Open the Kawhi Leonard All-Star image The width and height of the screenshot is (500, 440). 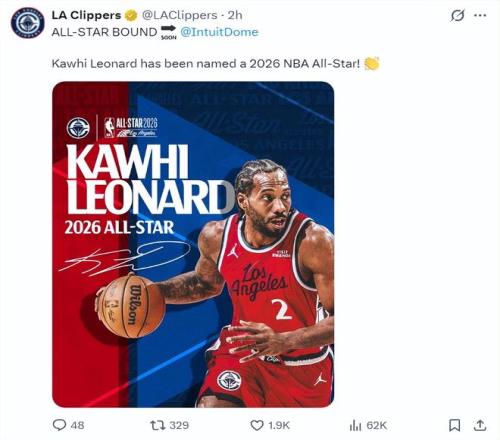(193, 244)
